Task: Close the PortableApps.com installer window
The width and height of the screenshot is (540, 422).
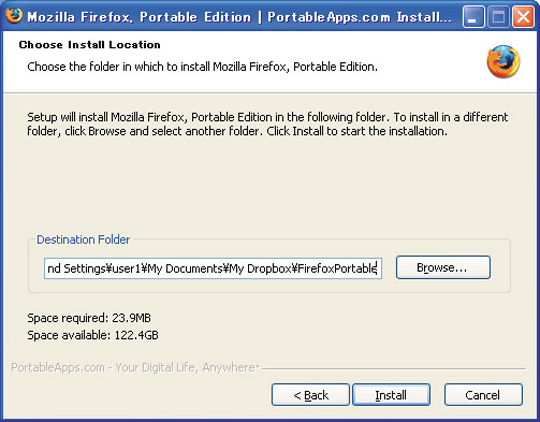Action: (x=523, y=17)
